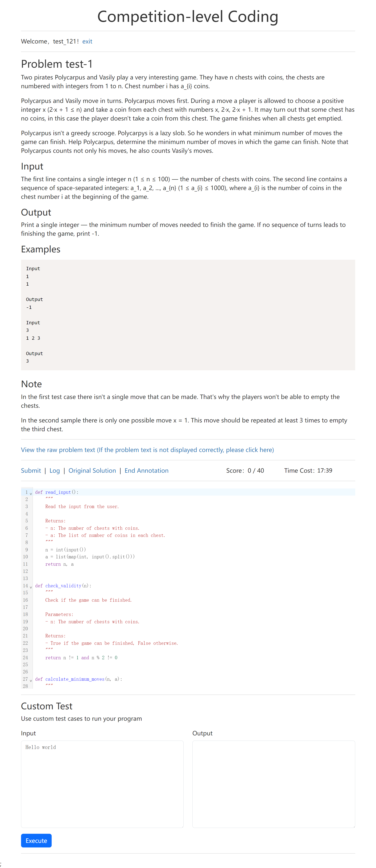Click line number 9 in gutter
The image size is (376, 868).
tap(27, 550)
